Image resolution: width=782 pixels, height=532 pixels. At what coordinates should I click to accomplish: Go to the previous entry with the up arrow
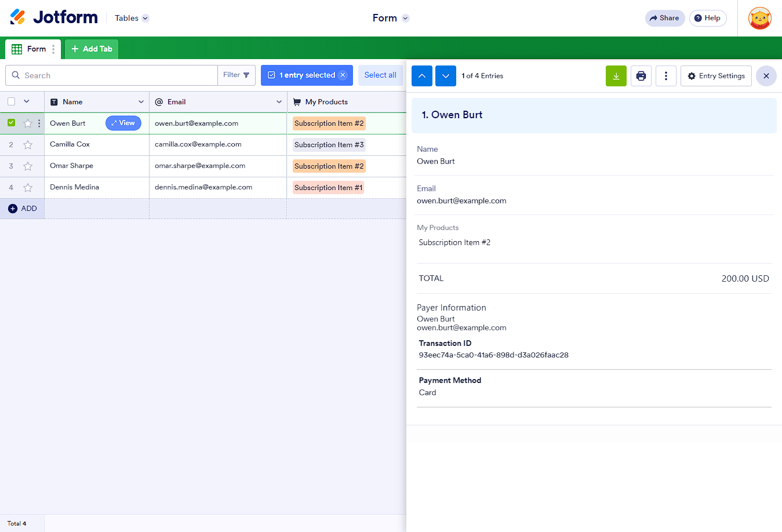click(422, 76)
